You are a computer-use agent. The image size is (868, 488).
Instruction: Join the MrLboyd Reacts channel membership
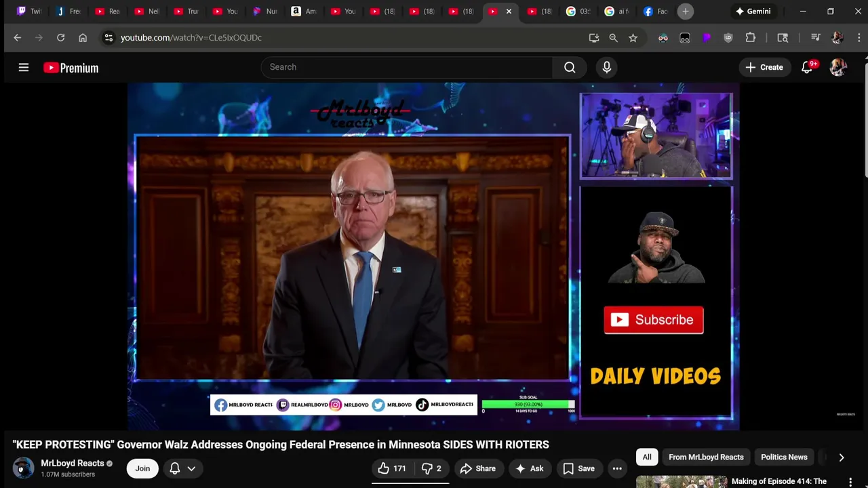[142, 468]
